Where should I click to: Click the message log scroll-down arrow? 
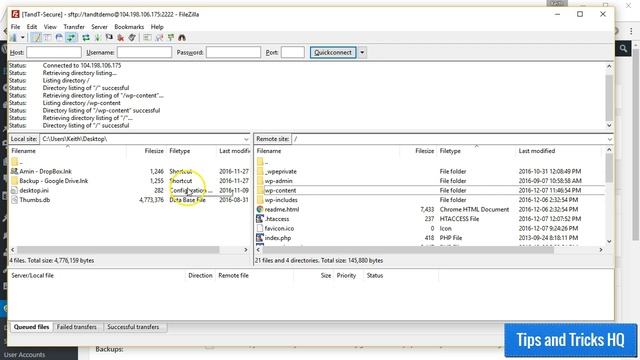(609, 125)
